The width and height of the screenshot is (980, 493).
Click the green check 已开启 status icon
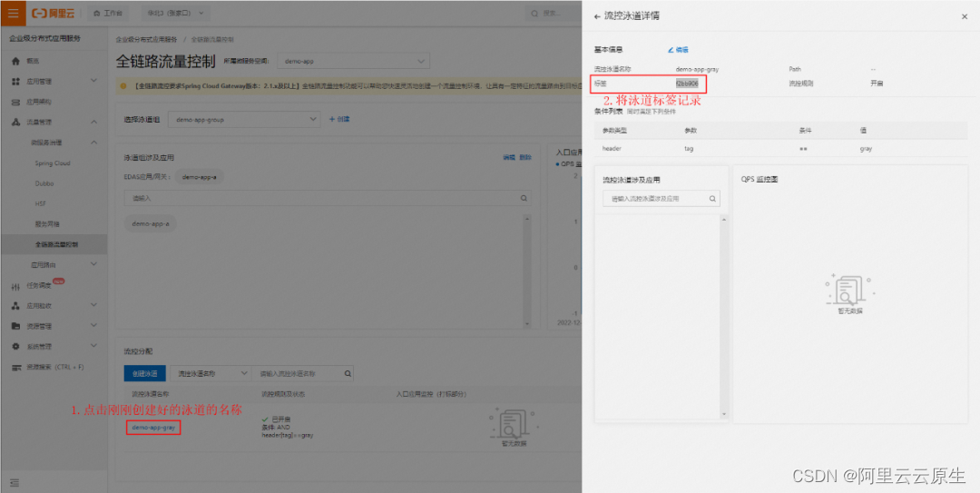tap(265, 419)
